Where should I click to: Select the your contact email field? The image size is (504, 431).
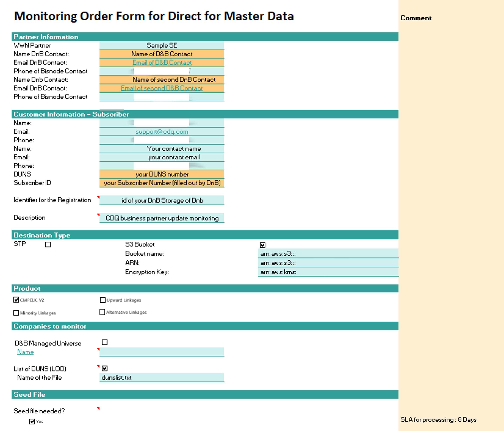point(162,157)
